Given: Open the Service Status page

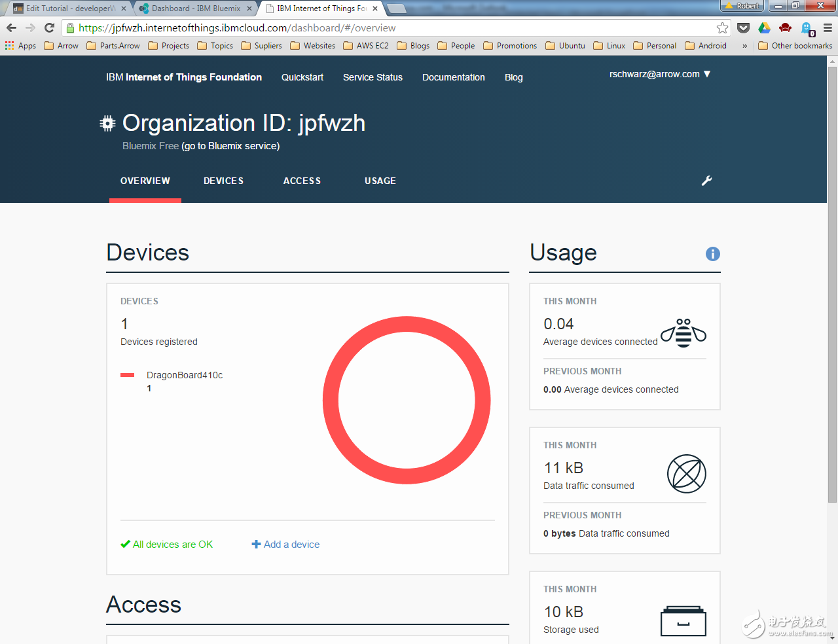Looking at the screenshot, I should click(x=373, y=77).
